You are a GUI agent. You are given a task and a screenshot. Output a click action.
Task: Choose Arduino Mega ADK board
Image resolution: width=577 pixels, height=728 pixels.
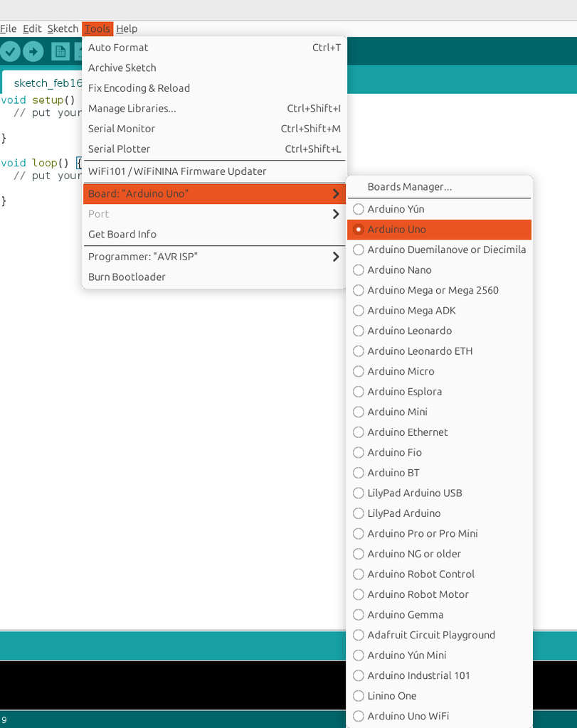pyautogui.click(x=439, y=311)
